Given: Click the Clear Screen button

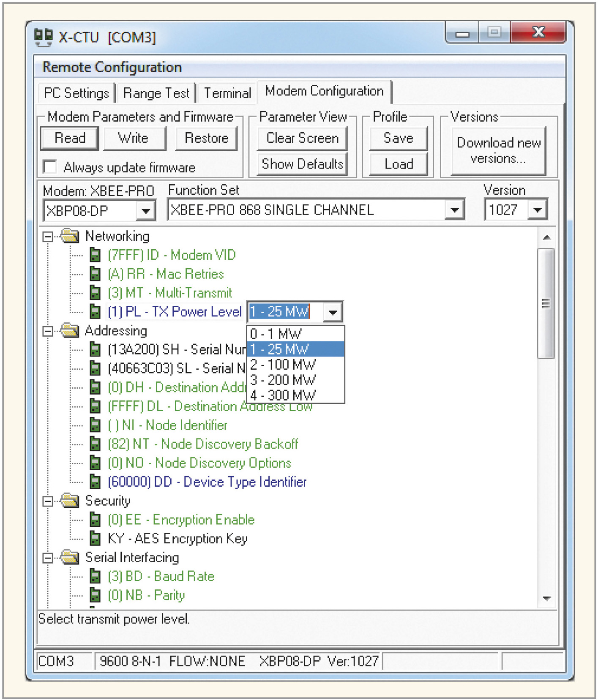Looking at the screenshot, I should [302, 138].
